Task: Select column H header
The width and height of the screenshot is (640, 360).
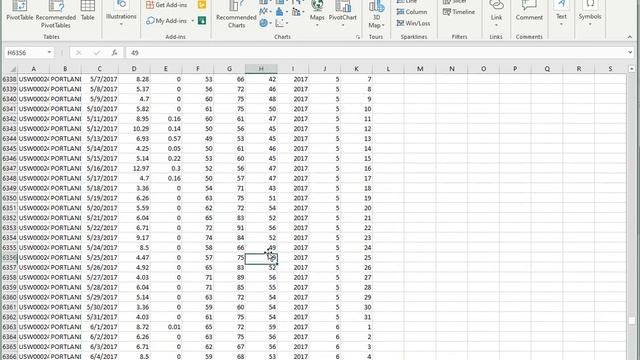Action: click(261, 69)
